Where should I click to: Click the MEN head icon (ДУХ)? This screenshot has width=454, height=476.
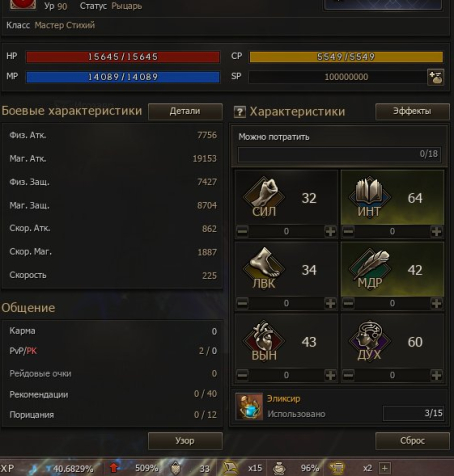369,340
